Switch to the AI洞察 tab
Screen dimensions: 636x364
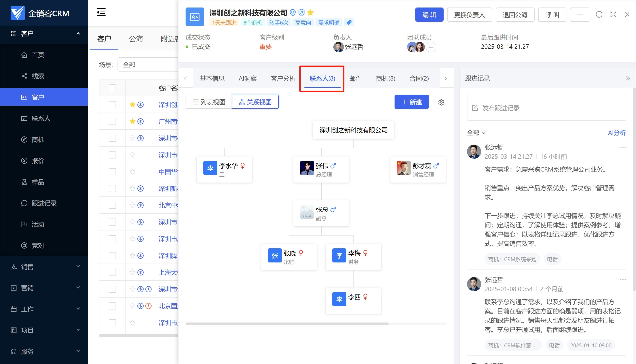(x=247, y=78)
